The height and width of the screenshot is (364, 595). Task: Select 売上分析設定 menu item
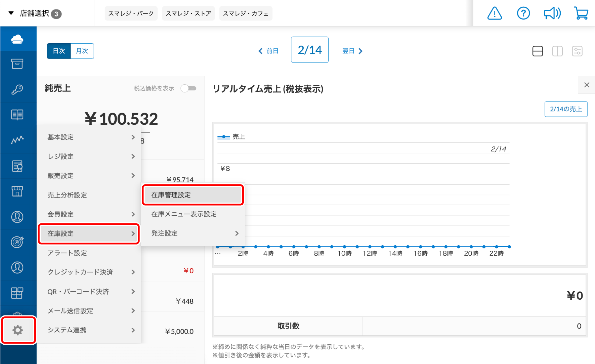tap(90, 195)
